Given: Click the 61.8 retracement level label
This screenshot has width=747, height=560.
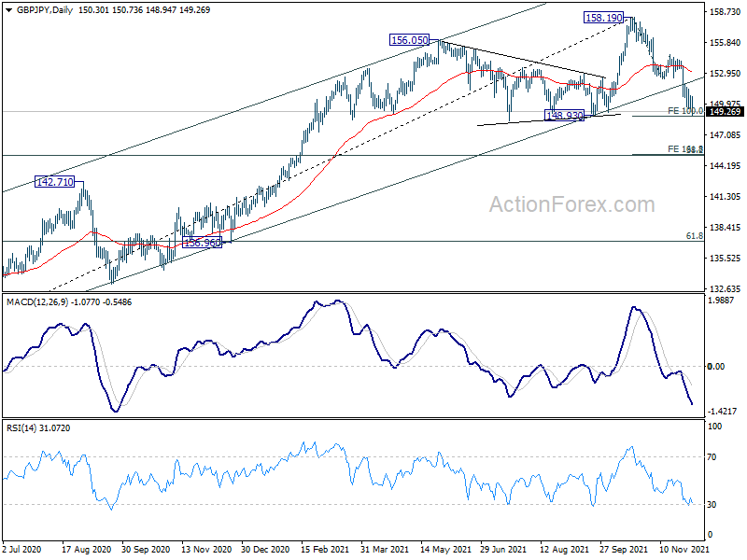Looking at the screenshot, I should [x=694, y=236].
